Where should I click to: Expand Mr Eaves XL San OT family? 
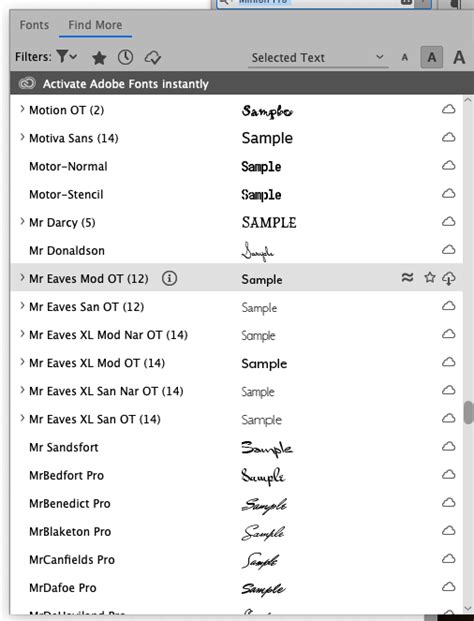(22, 418)
